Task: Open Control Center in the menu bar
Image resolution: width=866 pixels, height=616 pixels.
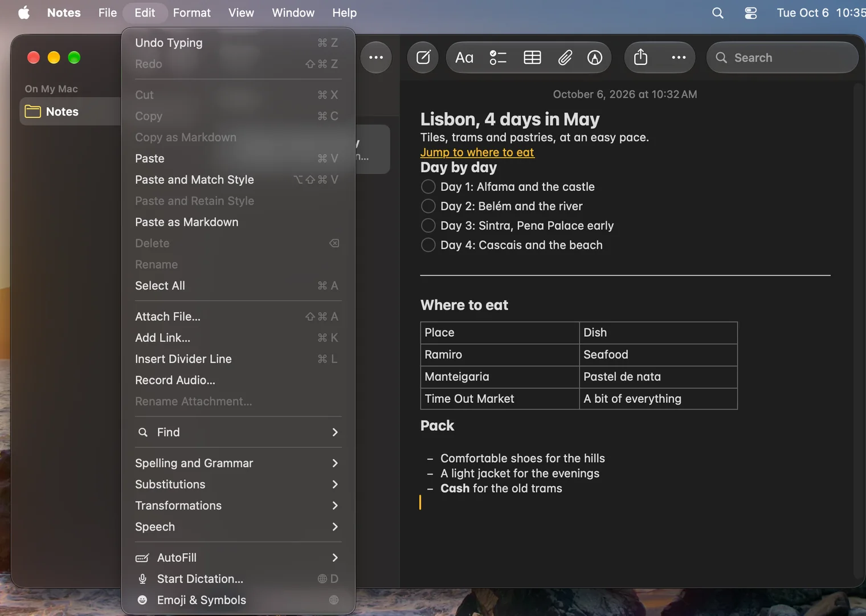Action: coord(751,13)
